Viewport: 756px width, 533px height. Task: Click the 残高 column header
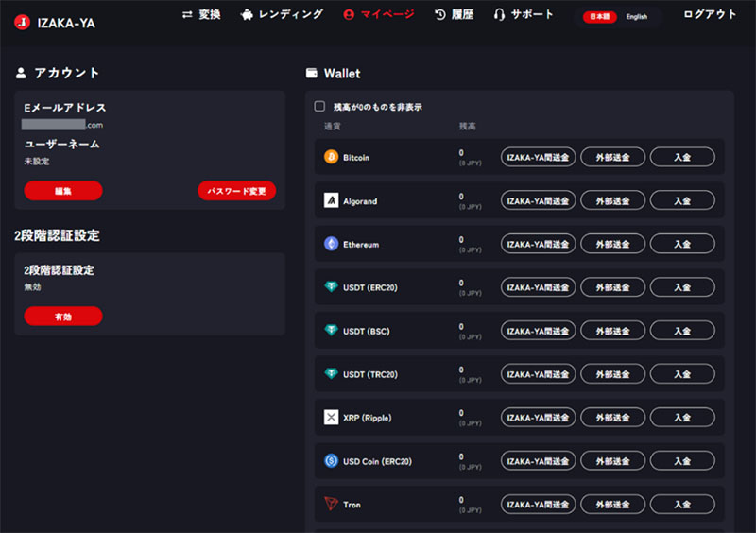click(x=467, y=126)
